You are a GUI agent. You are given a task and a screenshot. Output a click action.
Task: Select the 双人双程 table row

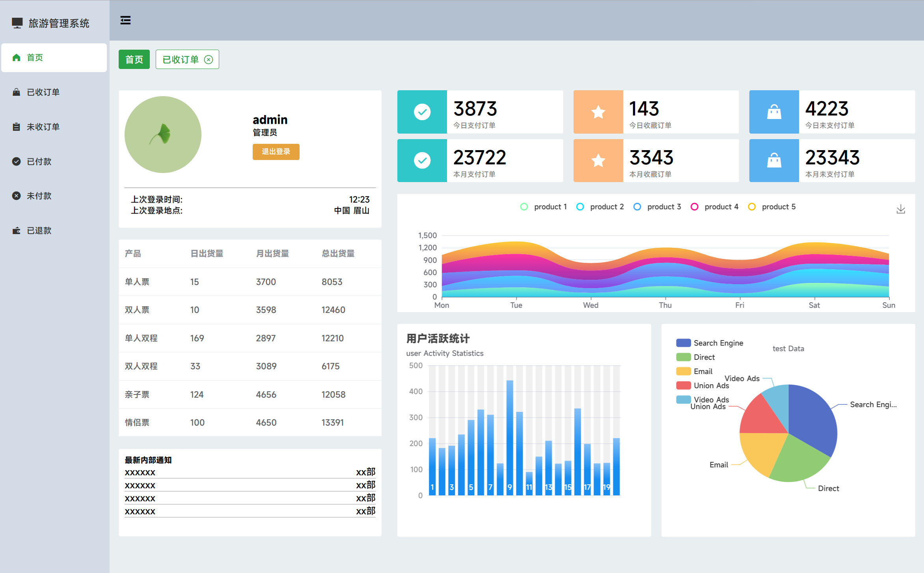coord(250,366)
